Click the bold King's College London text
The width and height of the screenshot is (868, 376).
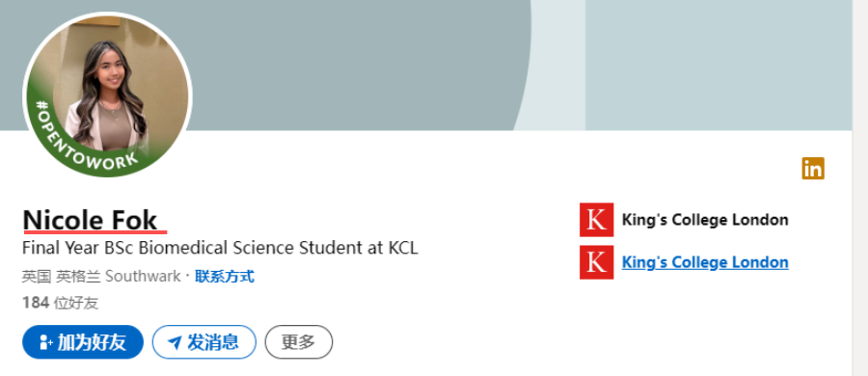705,220
